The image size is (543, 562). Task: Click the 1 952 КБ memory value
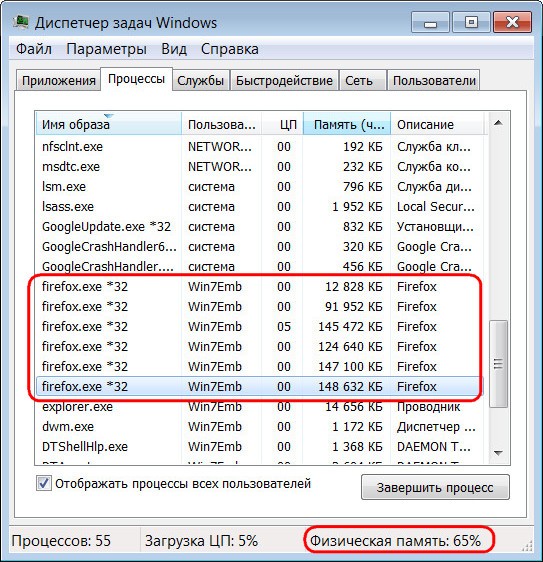point(357,207)
